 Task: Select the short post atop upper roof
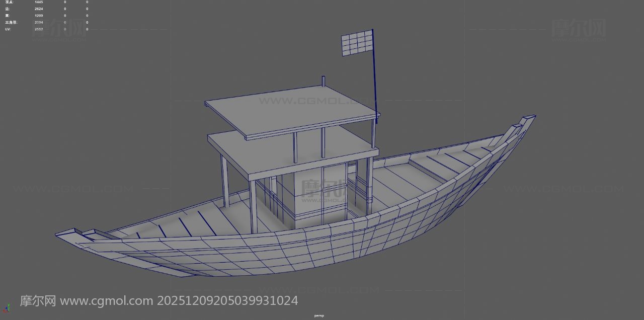pyautogui.click(x=323, y=82)
